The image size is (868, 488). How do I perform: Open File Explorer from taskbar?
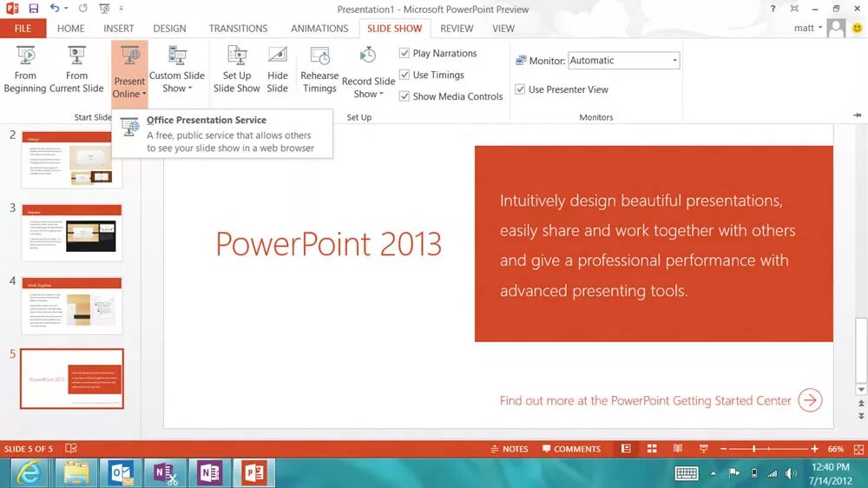click(76, 473)
